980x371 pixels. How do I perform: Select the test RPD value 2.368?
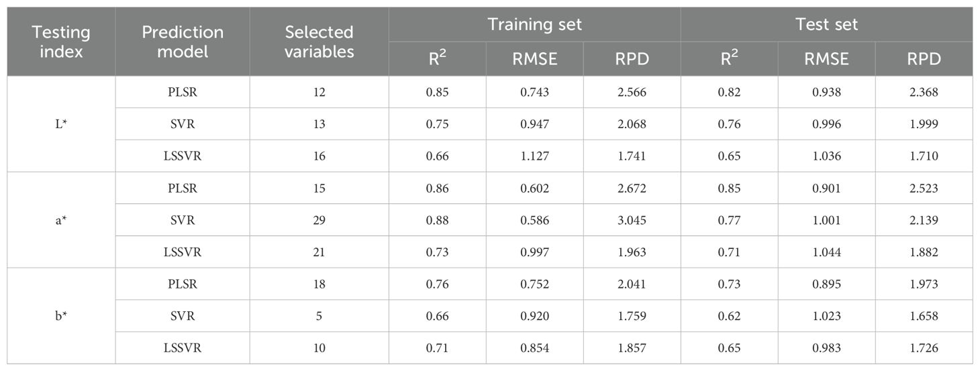[x=923, y=92]
